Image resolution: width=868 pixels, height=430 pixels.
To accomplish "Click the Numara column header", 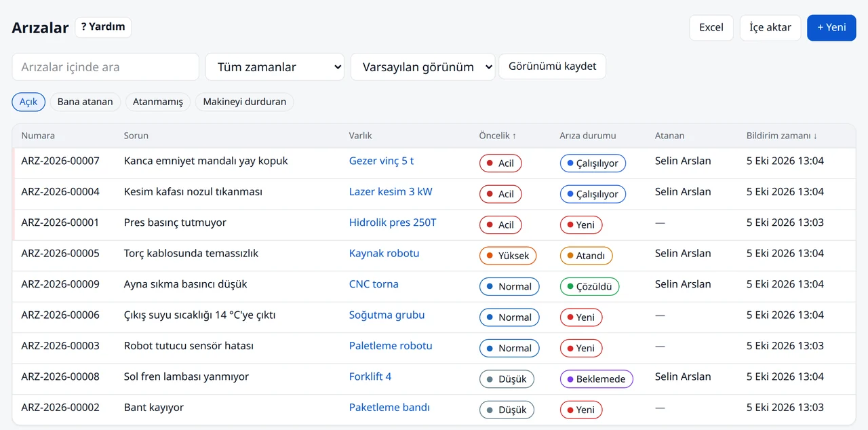I will click(x=38, y=136).
